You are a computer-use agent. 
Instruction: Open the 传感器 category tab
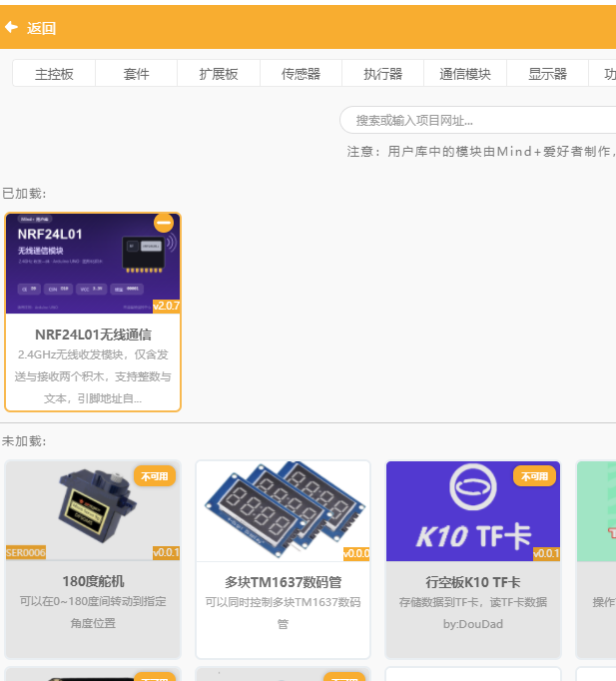click(301, 74)
